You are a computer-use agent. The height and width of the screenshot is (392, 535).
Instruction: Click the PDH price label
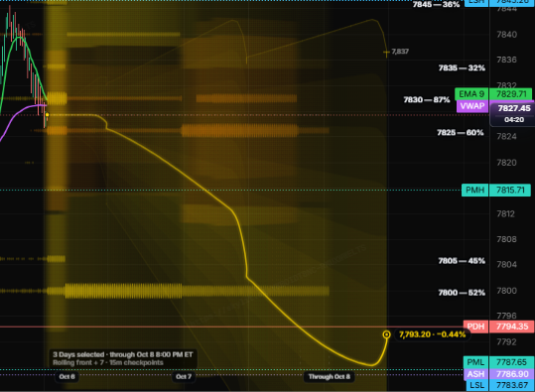click(x=475, y=327)
